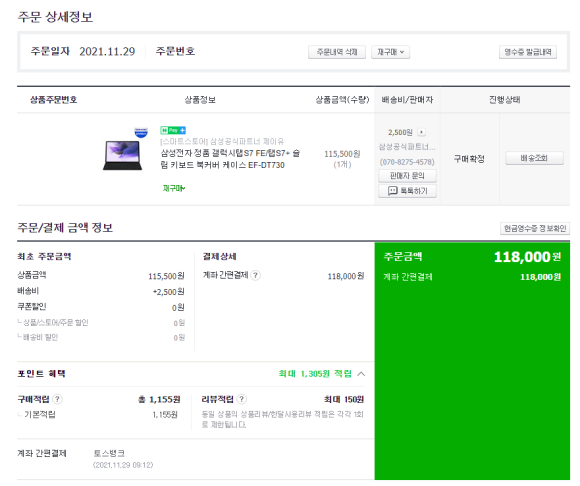
Task: Click the 상품주문번호 column header
Action: pyautogui.click(x=54, y=100)
